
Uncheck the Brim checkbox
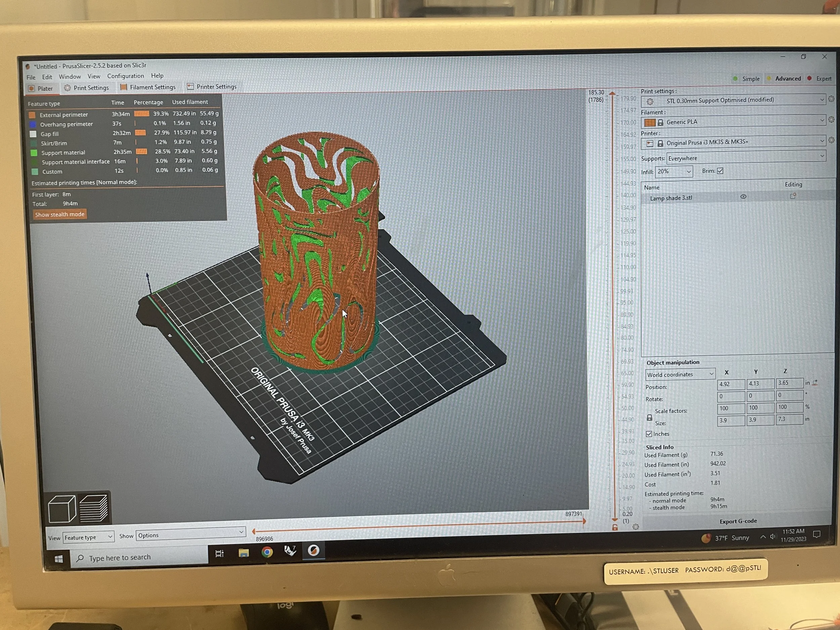pyautogui.click(x=720, y=171)
